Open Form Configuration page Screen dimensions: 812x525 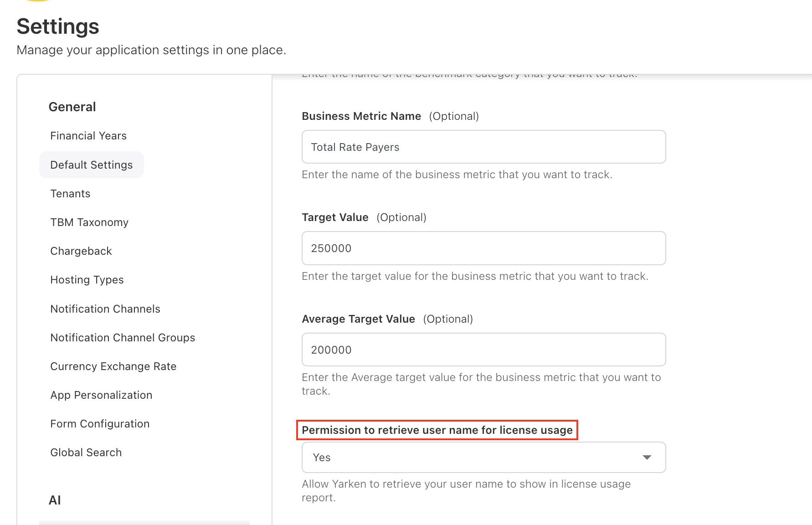[x=100, y=424]
